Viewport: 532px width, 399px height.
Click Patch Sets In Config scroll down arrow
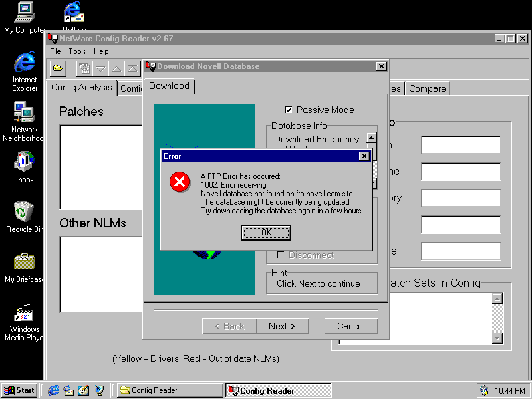pos(497,338)
